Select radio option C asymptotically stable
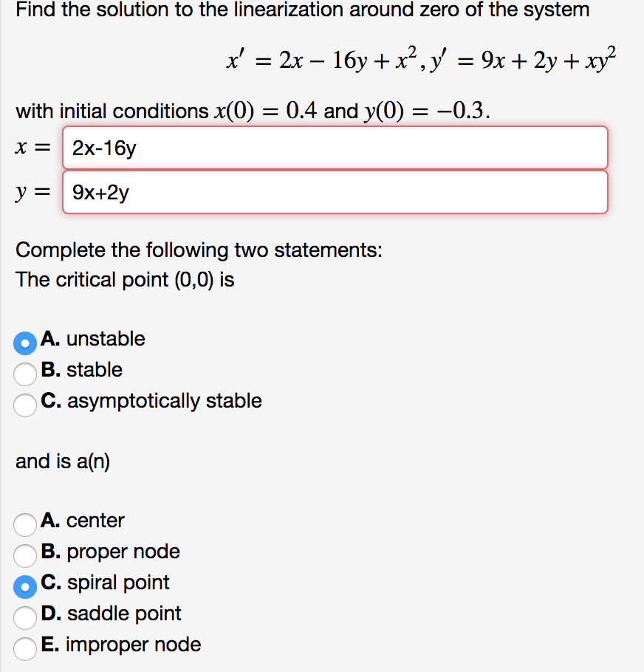 [24, 405]
